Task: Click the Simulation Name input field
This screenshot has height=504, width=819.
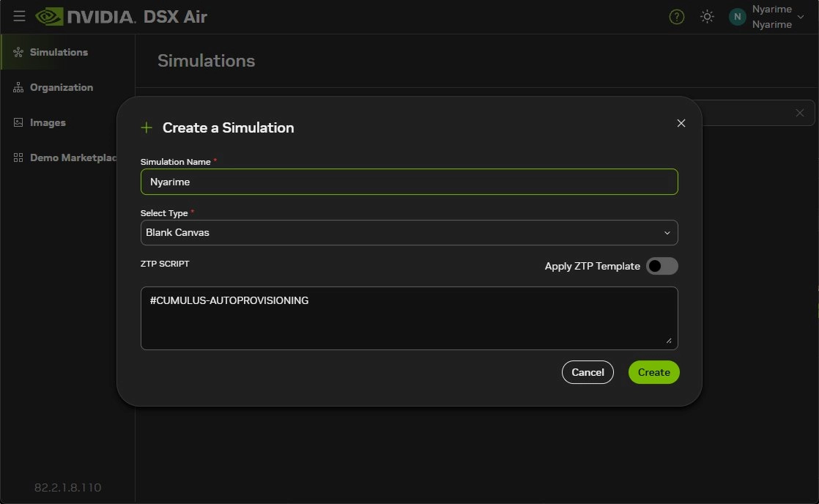Action: (409, 182)
